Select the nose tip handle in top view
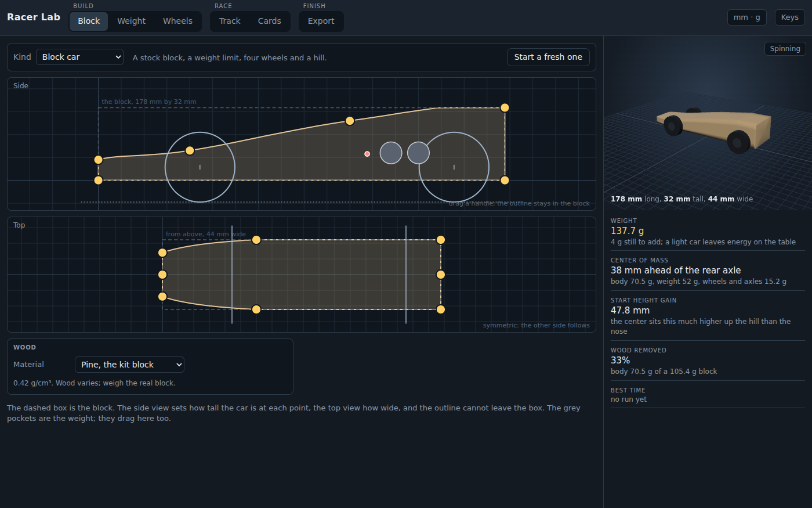Viewport: 812px width, 508px height. point(162,275)
